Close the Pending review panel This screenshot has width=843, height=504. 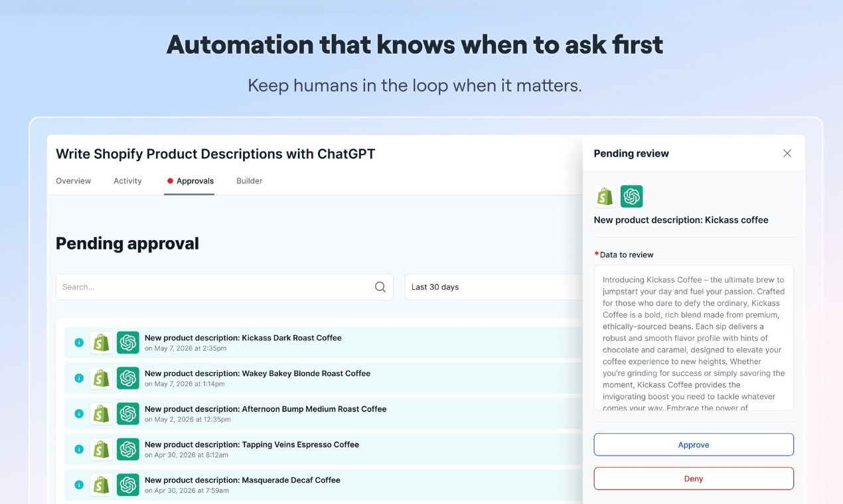pos(787,153)
